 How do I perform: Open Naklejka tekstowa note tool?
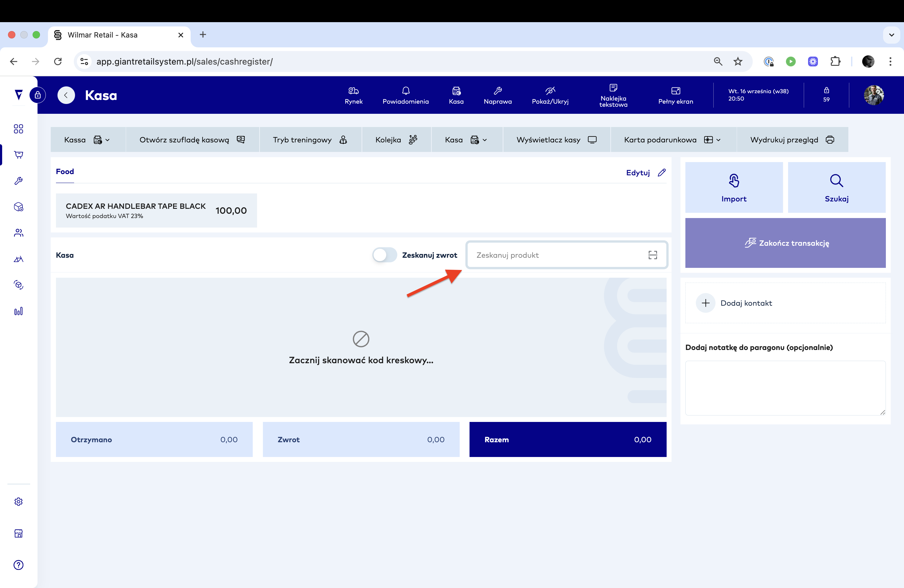[613, 95]
